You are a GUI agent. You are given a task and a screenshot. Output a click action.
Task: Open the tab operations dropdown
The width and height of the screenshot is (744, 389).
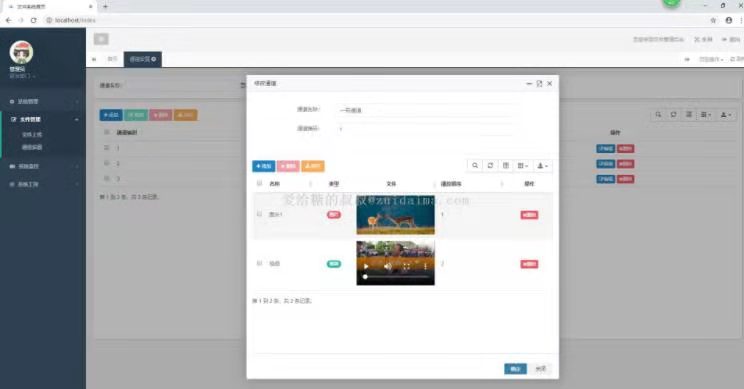pyautogui.click(x=711, y=59)
